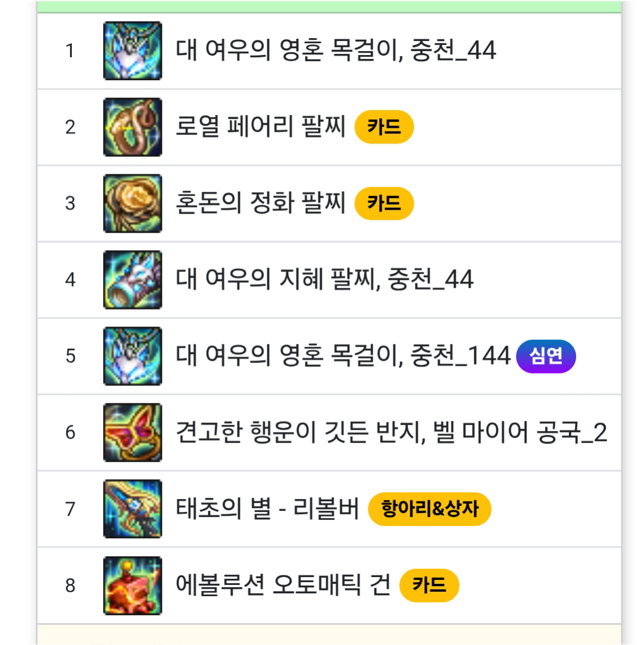Screen dimensions: 644x645
Task: Open the 대 여우의 영혼 목걸이, 중천_144 entry
Action: point(343,356)
